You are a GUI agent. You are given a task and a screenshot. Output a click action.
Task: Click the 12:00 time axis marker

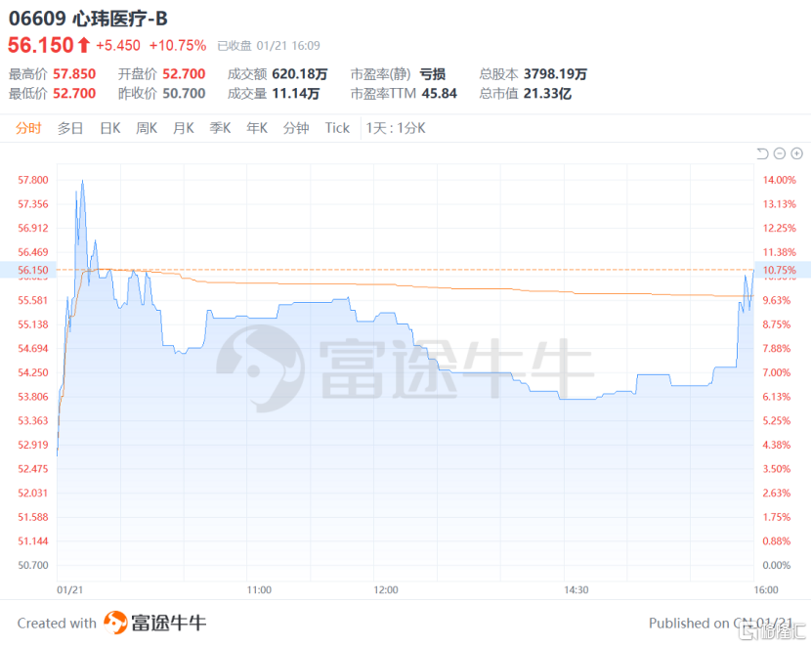[x=386, y=589]
